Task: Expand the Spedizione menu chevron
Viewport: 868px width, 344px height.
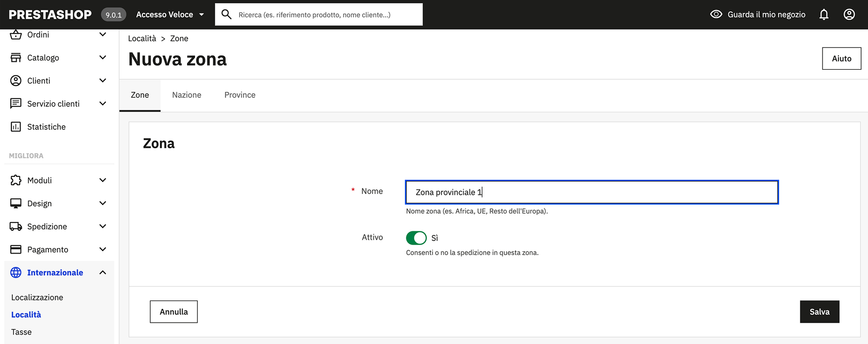Action: [103, 226]
